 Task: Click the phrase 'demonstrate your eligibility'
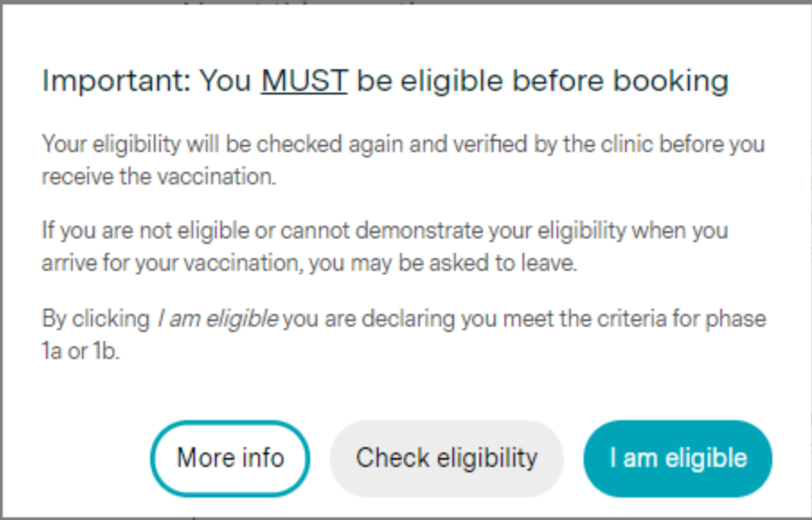(x=491, y=230)
